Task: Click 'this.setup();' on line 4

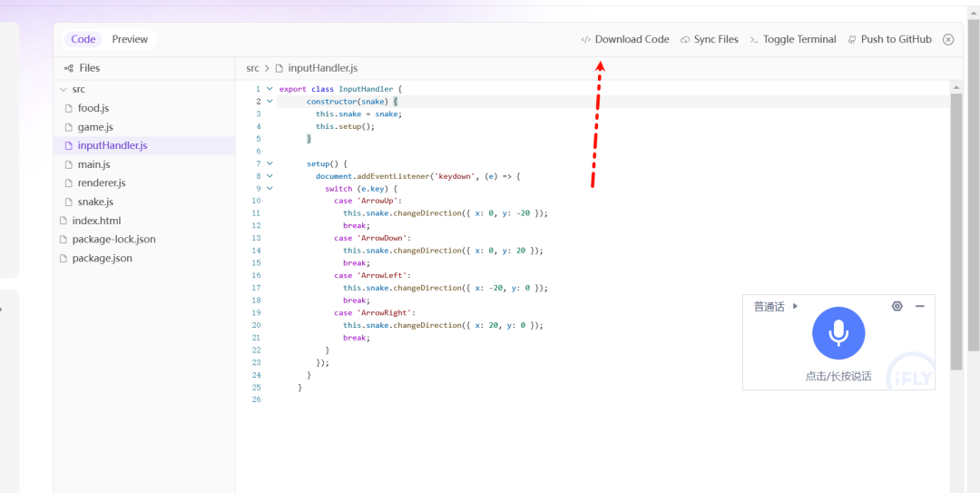Action: pos(345,126)
